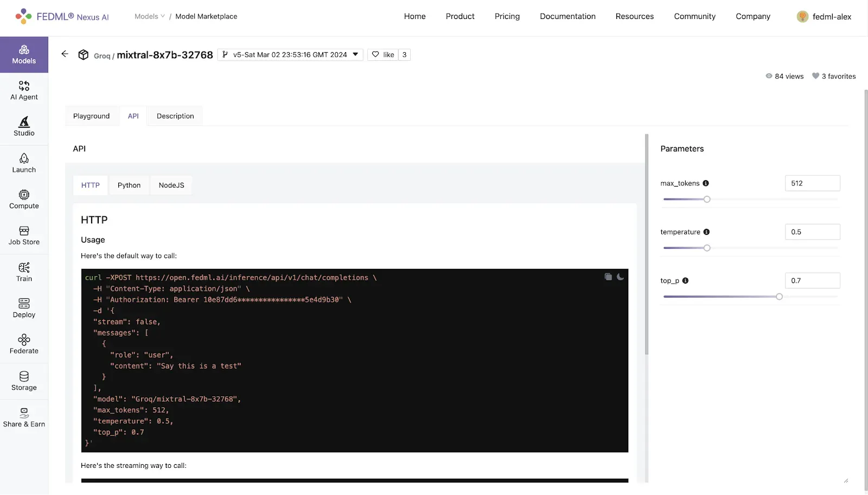Viewport: 868px width, 495px height.
Task: Open the Train section
Action: tap(24, 272)
